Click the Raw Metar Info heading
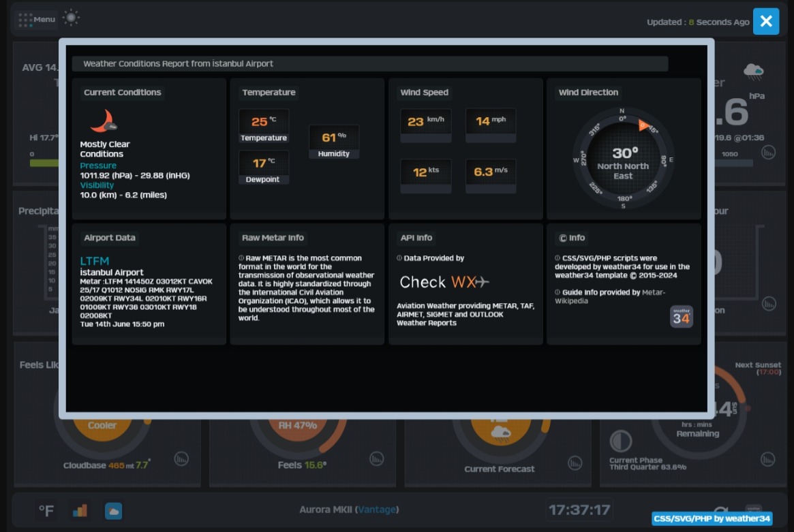The image size is (794, 532). pyautogui.click(x=273, y=238)
